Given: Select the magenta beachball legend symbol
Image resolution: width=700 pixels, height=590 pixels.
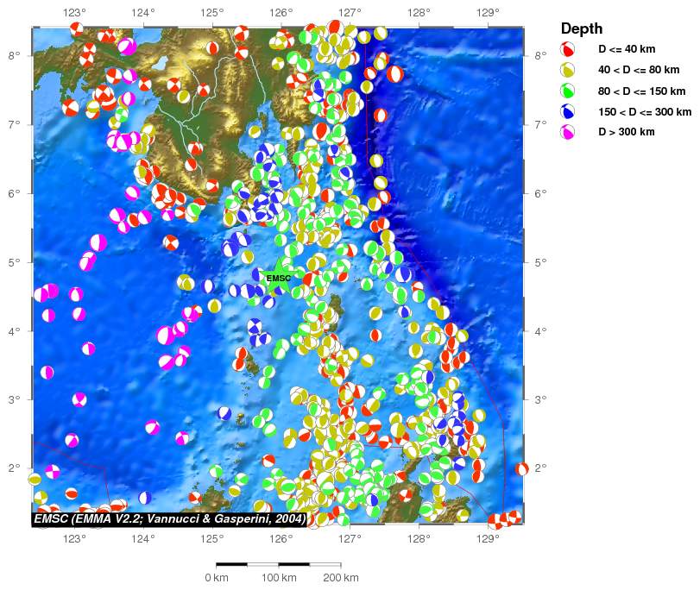Looking at the screenshot, I should pos(568,132).
